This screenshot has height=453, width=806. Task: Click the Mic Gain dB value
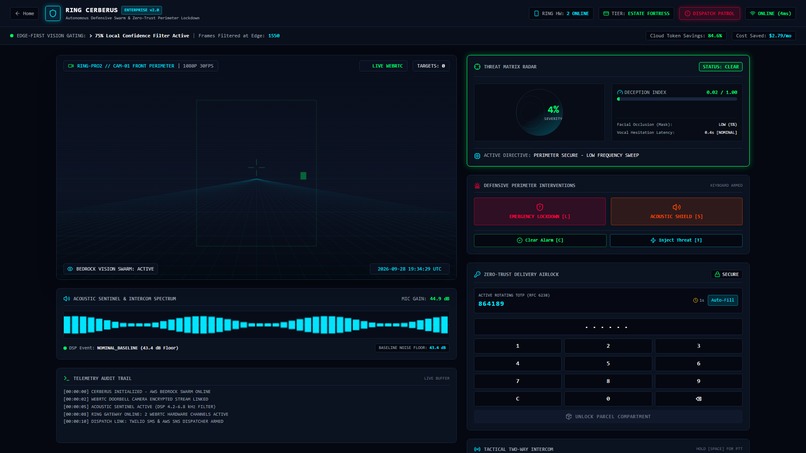pos(439,299)
